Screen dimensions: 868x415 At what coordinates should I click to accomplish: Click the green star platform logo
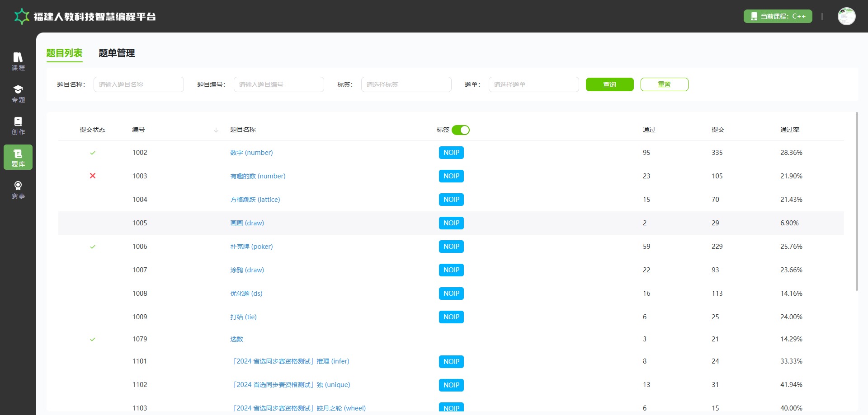tap(21, 17)
